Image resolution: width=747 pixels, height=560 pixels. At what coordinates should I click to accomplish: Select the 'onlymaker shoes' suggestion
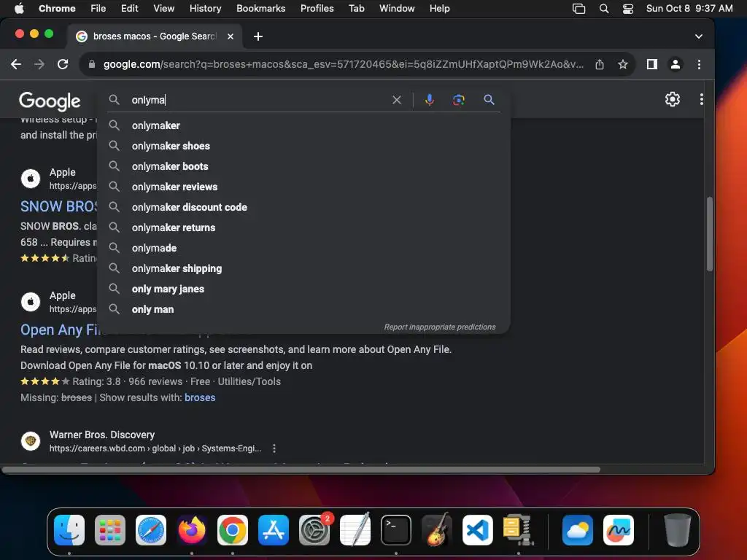pos(304,146)
